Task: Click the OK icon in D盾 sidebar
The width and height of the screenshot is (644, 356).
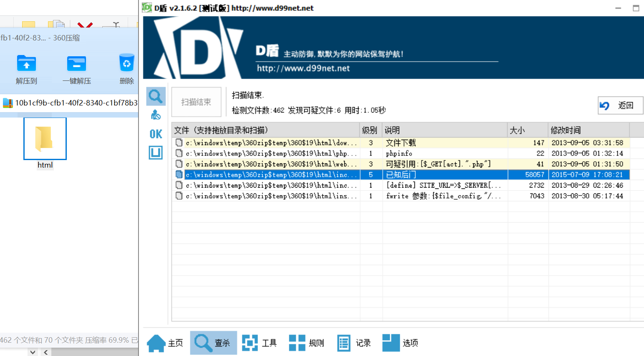Action: (156, 134)
